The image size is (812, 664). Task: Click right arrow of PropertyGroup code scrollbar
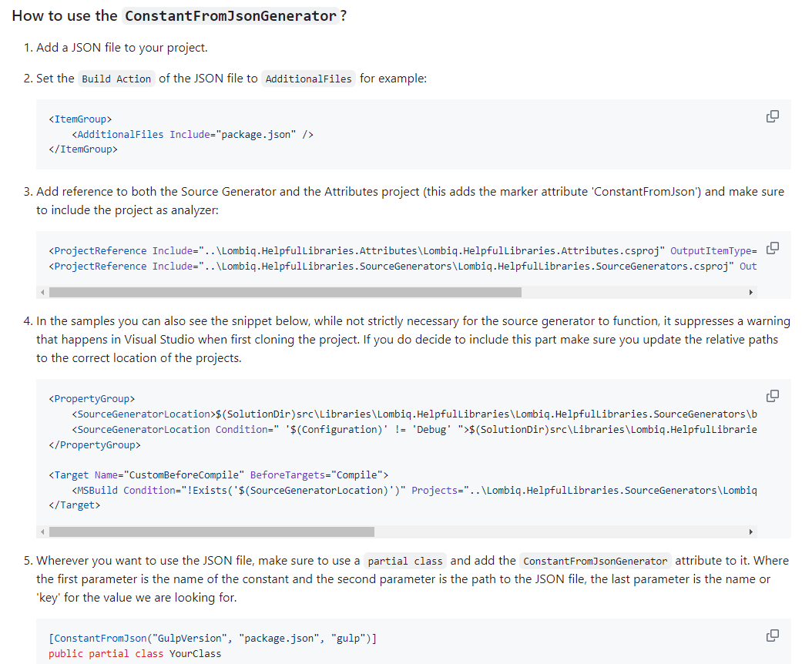click(751, 532)
